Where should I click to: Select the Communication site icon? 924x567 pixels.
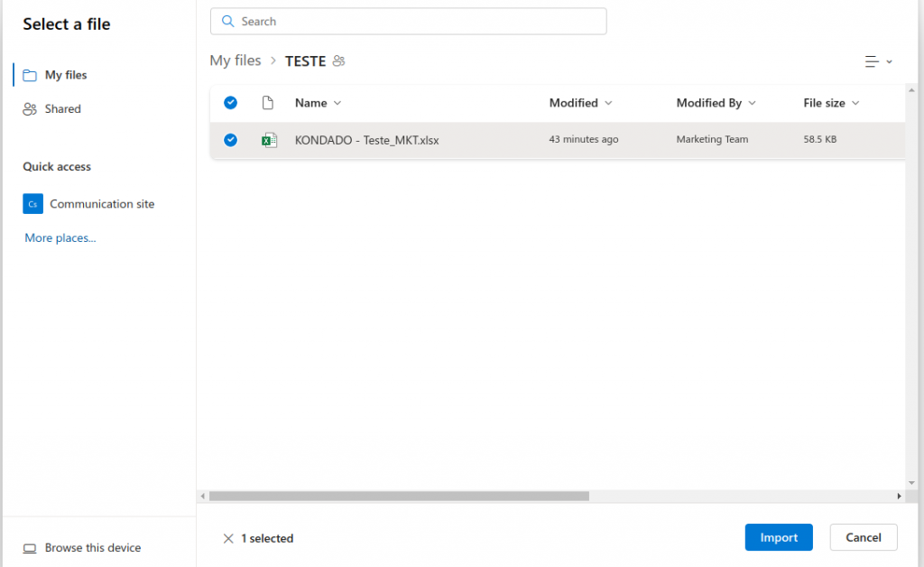pos(32,203)
